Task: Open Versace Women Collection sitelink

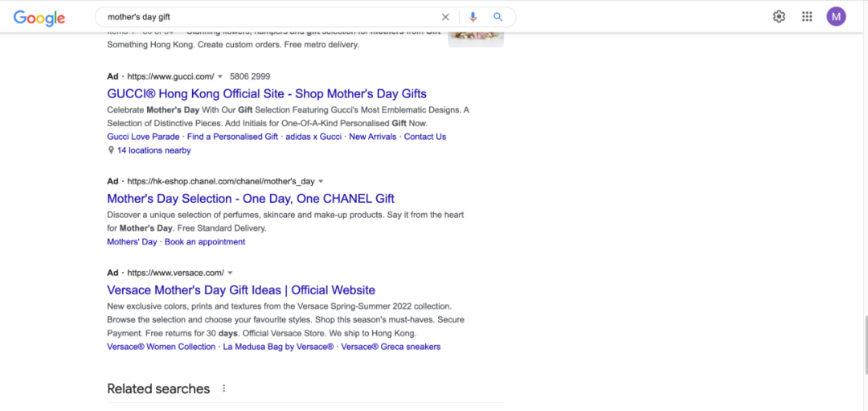Action: pos(161,347)
